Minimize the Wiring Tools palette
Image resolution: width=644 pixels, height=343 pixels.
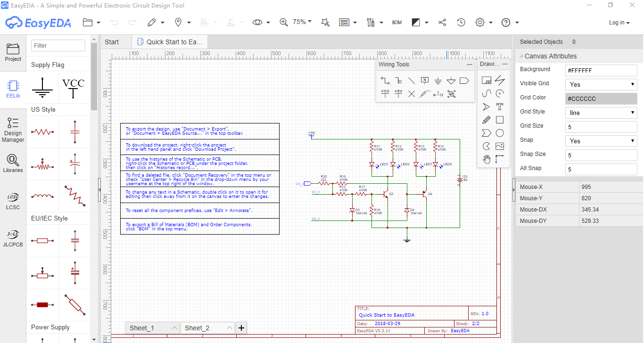(469, 65)
